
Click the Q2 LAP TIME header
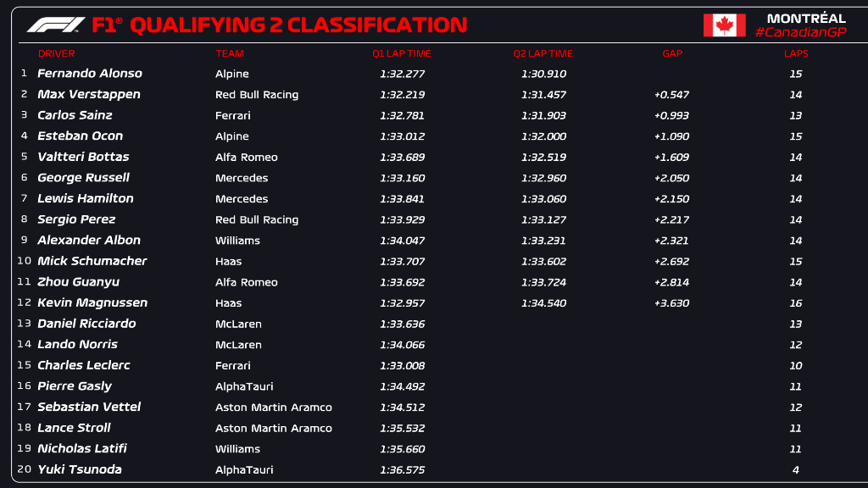tap(543, 53)
